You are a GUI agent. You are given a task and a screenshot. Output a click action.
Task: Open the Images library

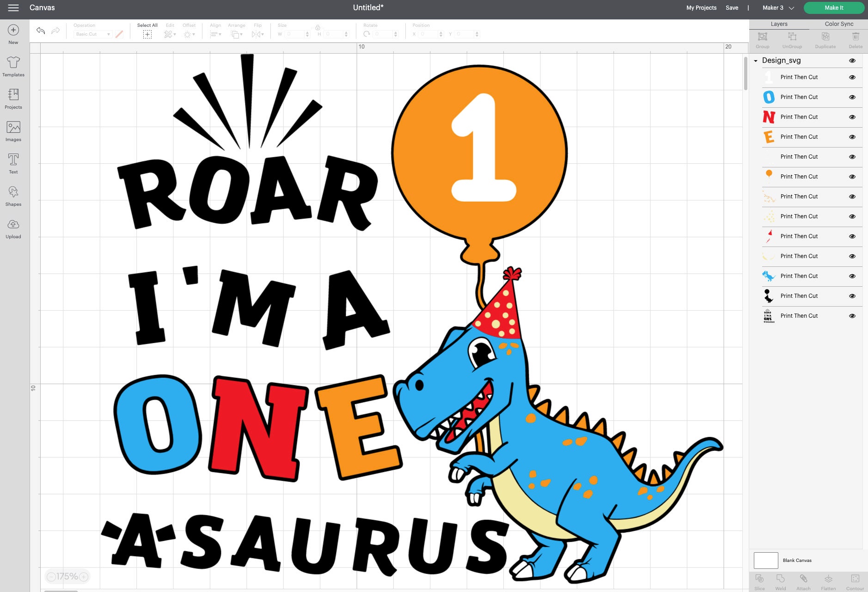13,130
